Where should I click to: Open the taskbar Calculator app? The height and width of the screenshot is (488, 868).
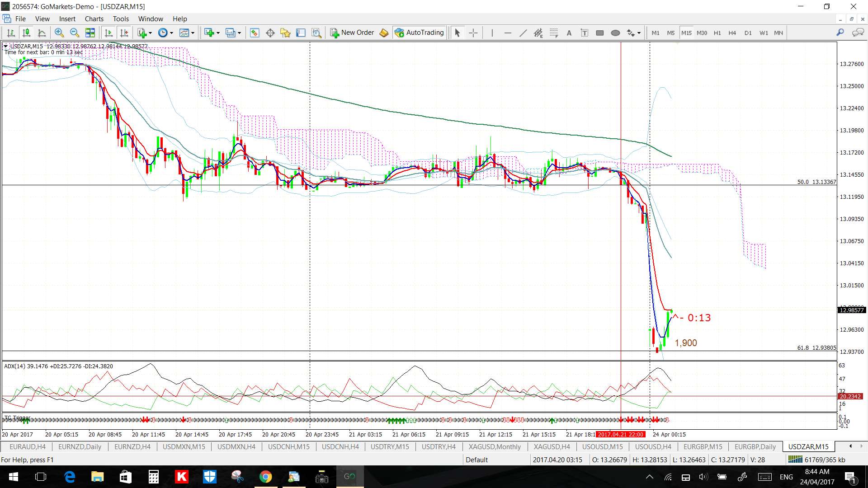pos(154,477)
